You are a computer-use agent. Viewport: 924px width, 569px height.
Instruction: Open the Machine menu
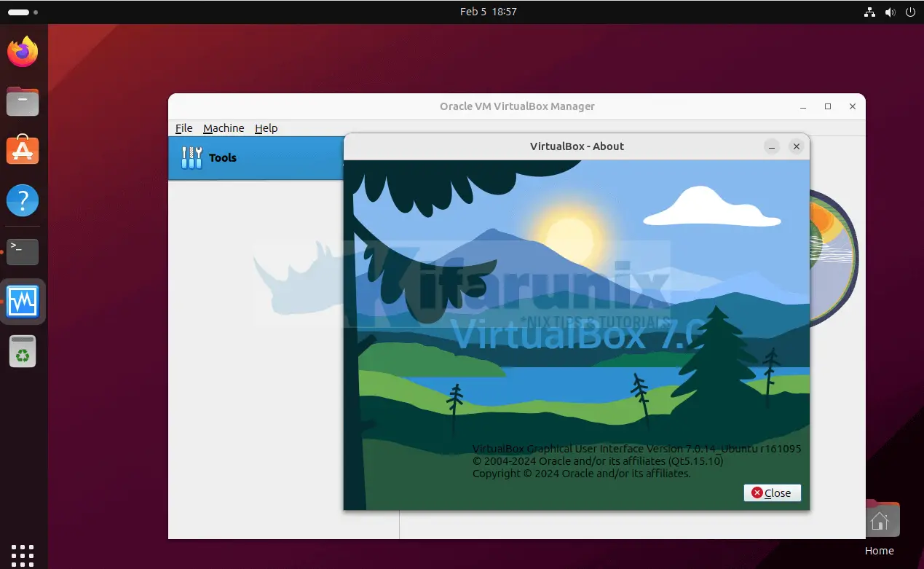pyautogui.click(x=224, y=128)
